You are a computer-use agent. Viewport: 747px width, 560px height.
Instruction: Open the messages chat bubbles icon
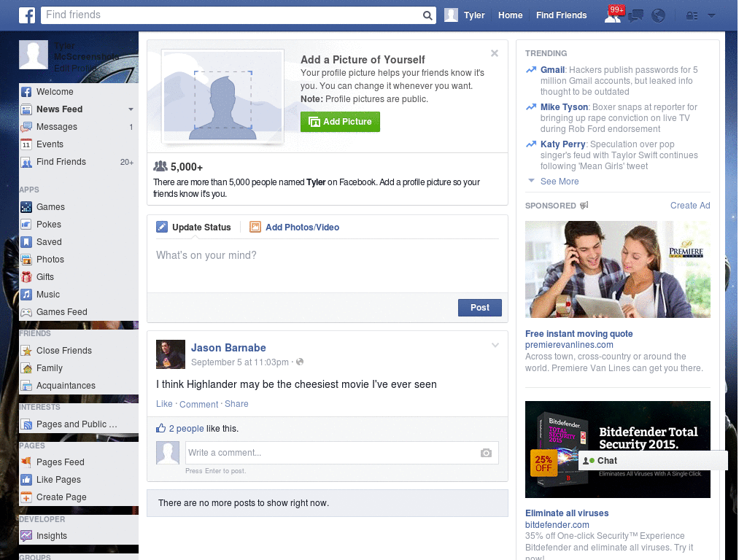pyautogui.click(x=635, y=16)
